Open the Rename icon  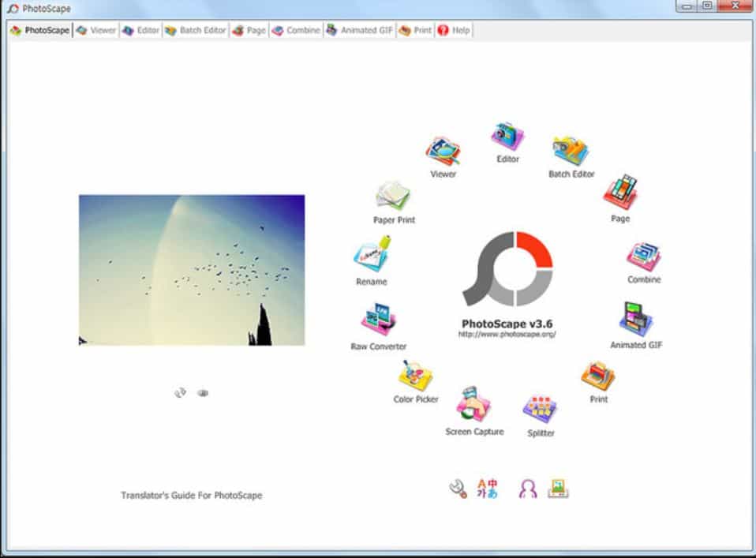(372, 254)
